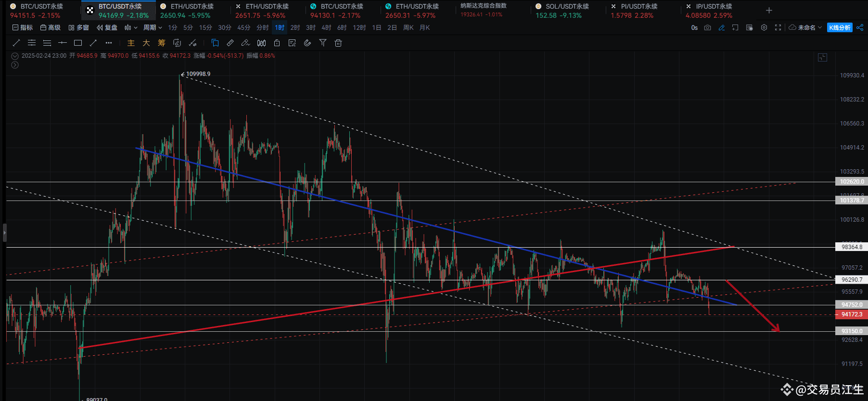Open more drawing tools (three dots)

[x=109, y=43]
